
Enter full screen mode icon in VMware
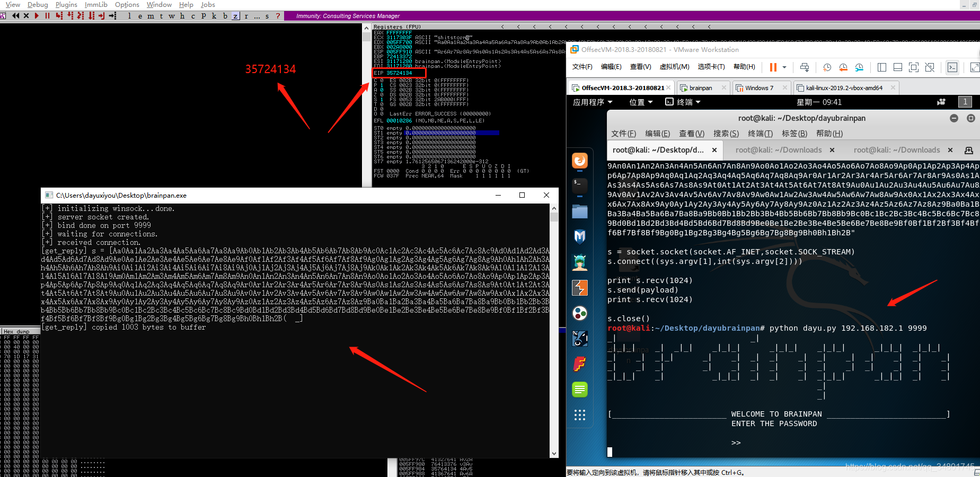point(914,67)
